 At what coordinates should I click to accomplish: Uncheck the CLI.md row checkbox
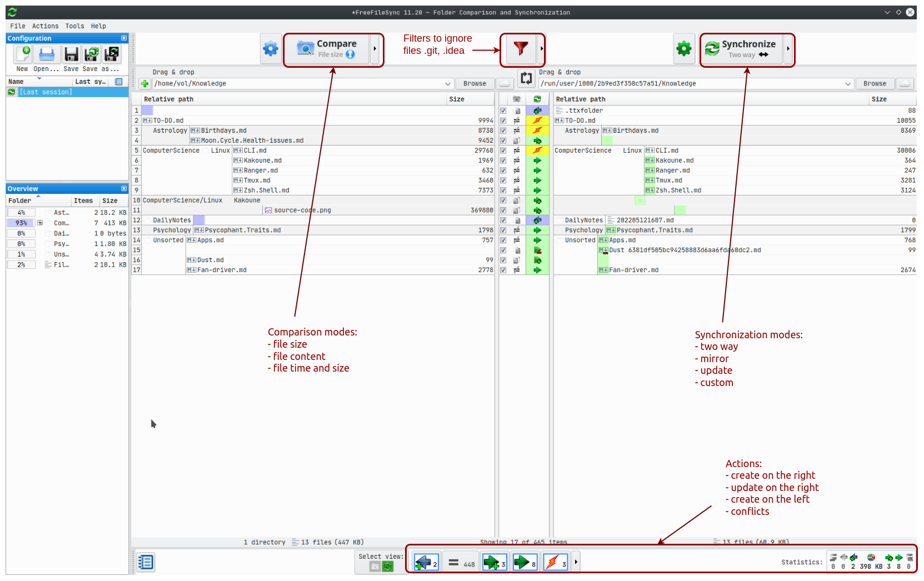tap(503, 151)
